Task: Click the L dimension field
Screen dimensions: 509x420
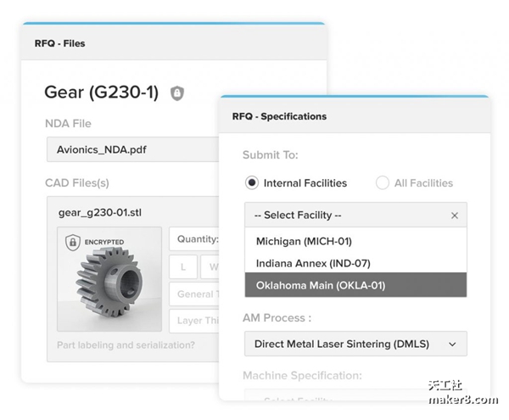Action: click(183, 267)
